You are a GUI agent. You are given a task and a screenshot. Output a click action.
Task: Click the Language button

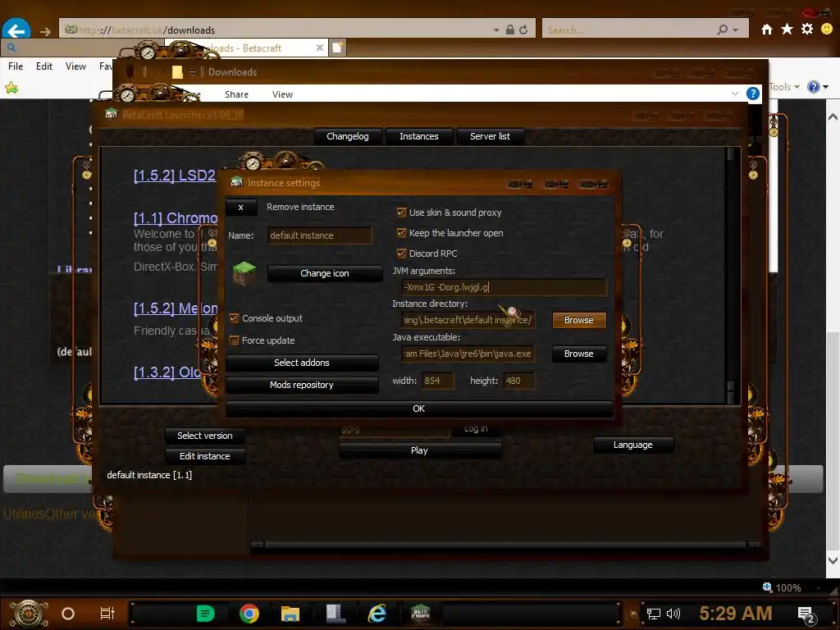632,445
